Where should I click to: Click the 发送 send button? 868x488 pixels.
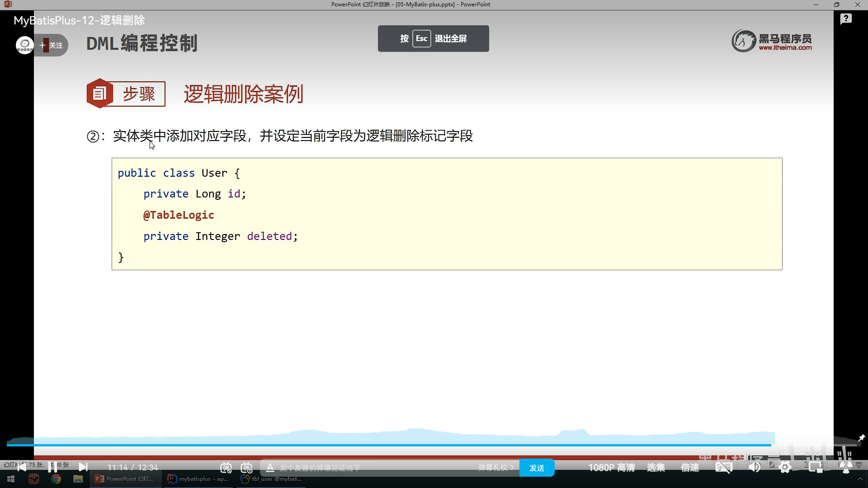tap(537, 468)
